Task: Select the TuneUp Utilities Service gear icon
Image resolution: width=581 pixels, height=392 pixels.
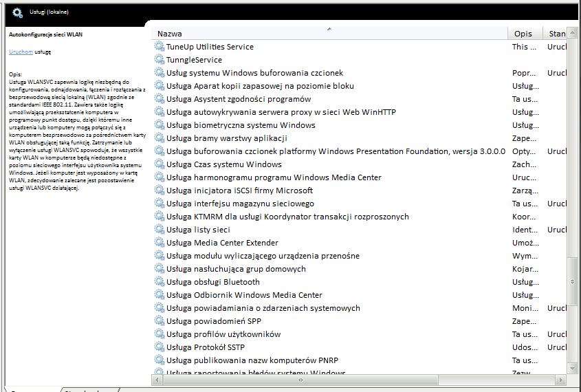Action: pos(160,46)
